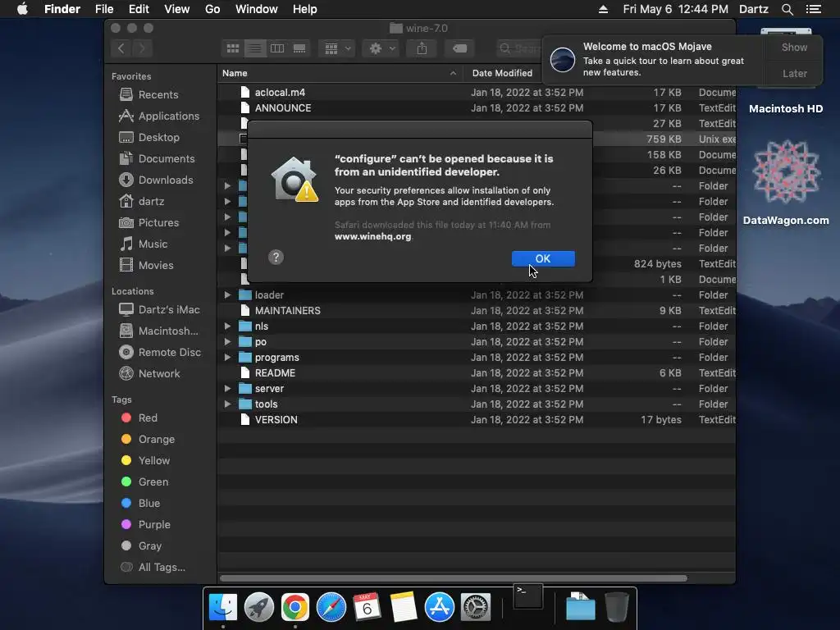Open the Finder menu in menu bar

pyautogui.click(x=62, y=9)
